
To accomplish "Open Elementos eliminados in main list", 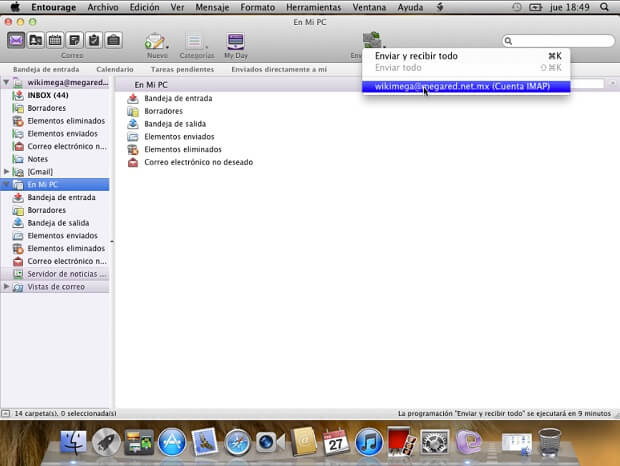I will pos(183,149).
